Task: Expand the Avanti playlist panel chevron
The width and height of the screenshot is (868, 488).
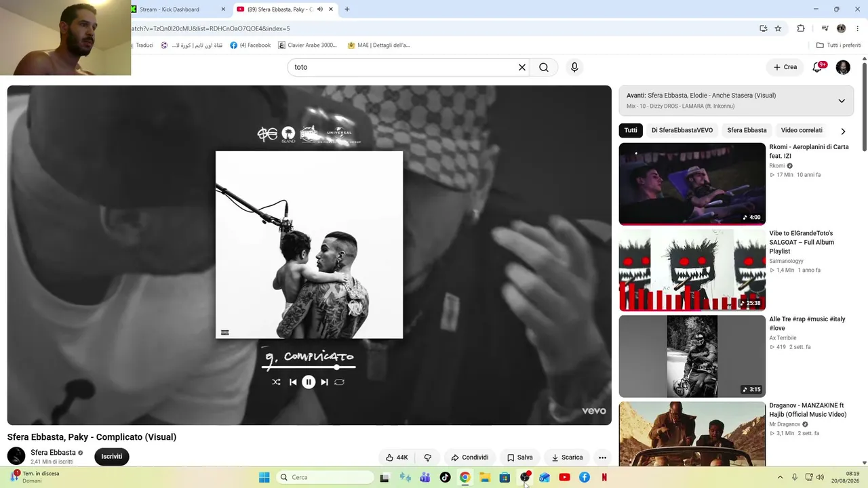Action: (842, 101)
